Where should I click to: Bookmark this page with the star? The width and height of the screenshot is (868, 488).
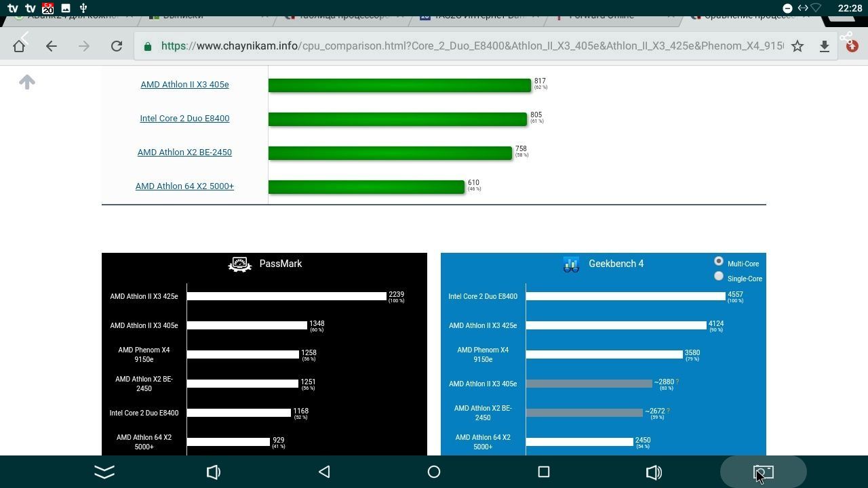pos(797,45)
